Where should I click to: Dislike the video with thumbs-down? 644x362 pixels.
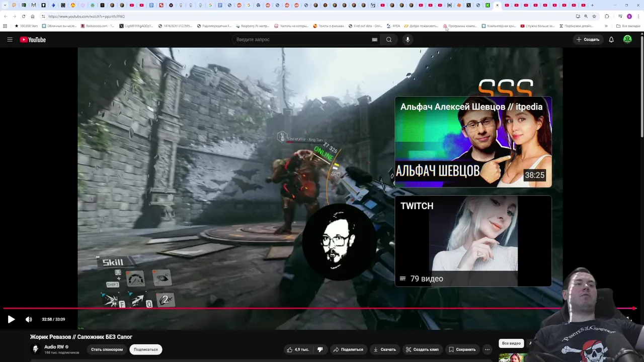pos(320,349)
